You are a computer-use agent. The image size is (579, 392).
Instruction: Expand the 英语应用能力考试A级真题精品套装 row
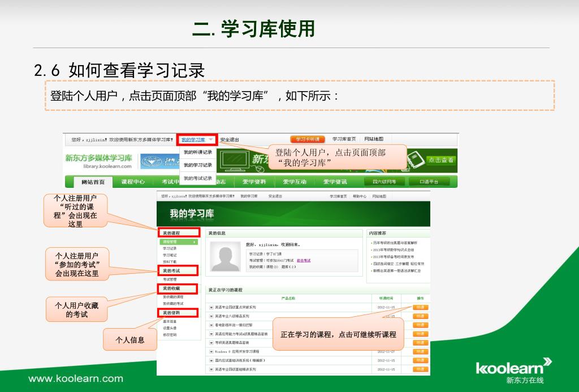(211, 334)
